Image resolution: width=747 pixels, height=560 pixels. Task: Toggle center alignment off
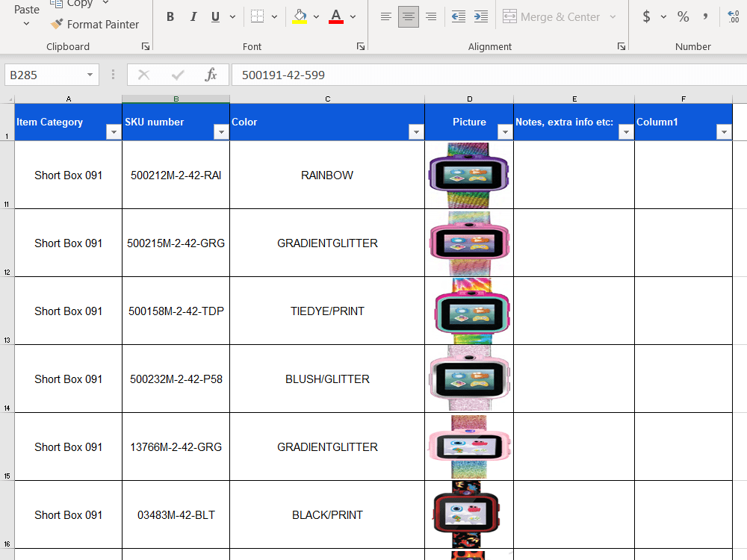(x=408, y=16)
